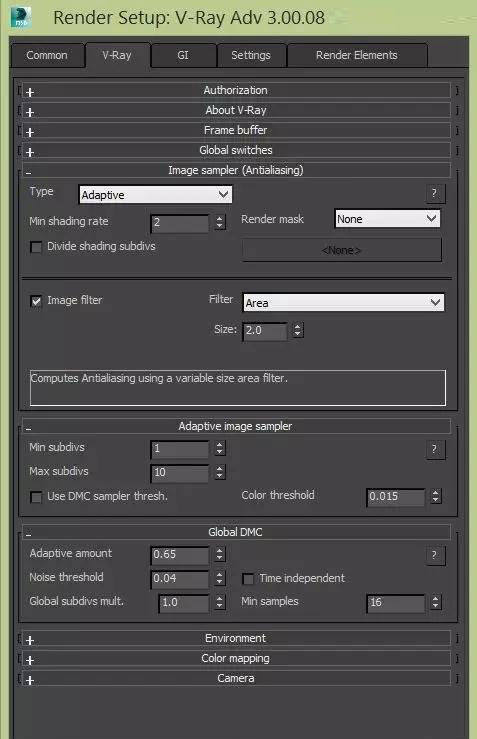This screenshot has height=739, width=477.
Task: Enable Use DMC sampler thresh. checkbox
Action: coord(36,497)
